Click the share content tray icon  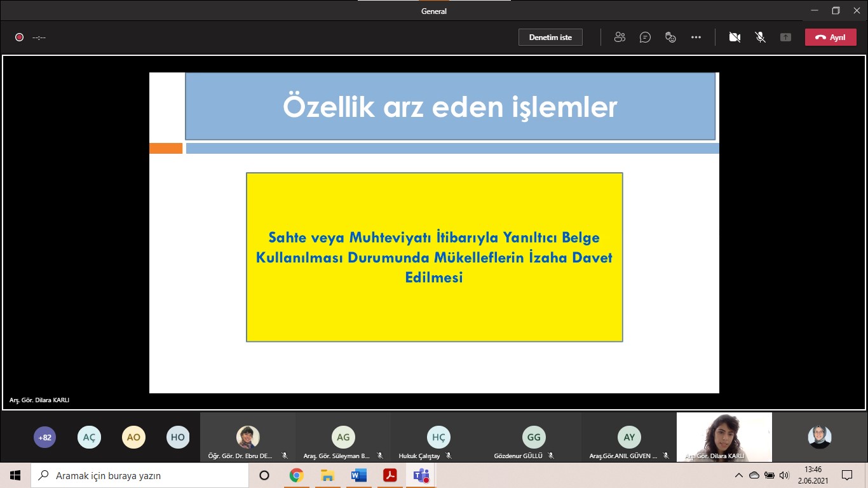pyautogui.click(x=785, y=37)
